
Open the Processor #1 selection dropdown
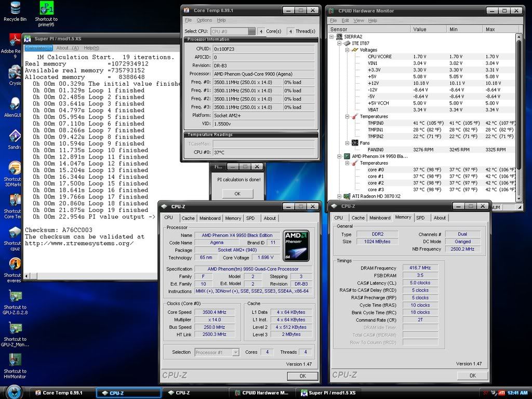(235, 352)
